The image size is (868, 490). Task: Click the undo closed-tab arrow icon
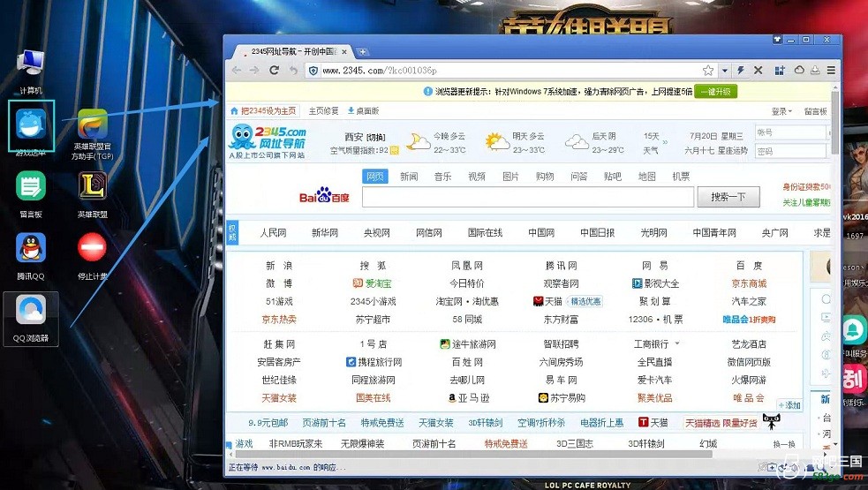(x=293, y=71)
